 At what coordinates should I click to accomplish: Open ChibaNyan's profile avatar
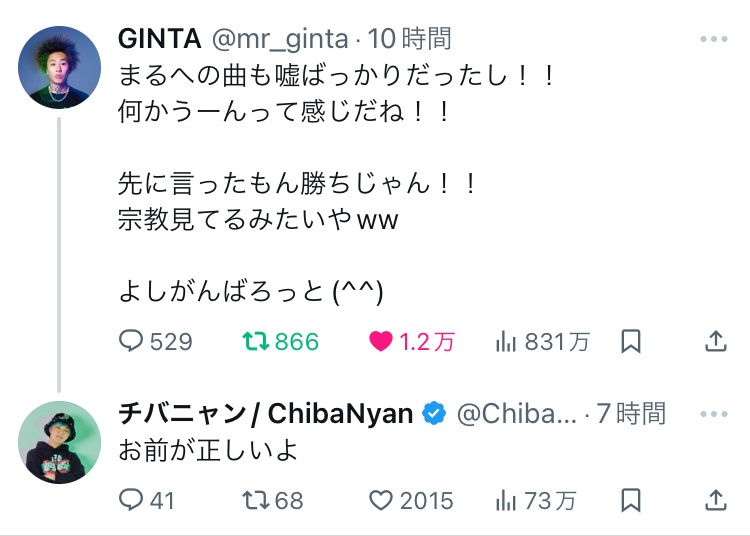(59, 442)
